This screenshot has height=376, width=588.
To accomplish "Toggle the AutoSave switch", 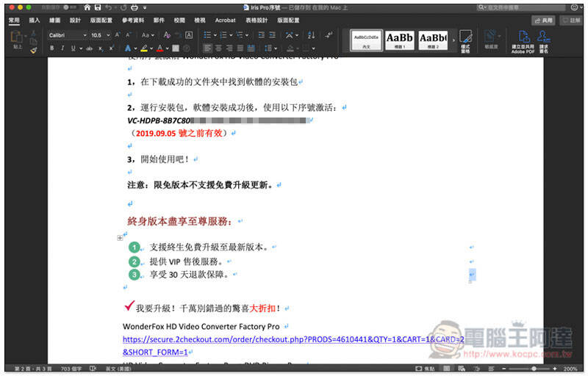I will (70, 7).
